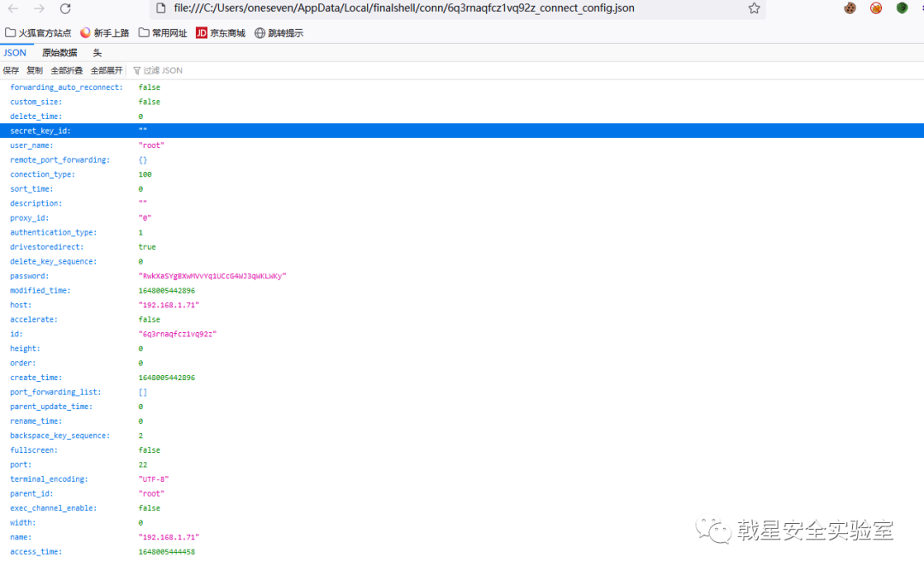This screenshot has height=571, width=924.
Task: Bookmark this page with the star icon
Action: pyautogui.click(x=754, y=9)
